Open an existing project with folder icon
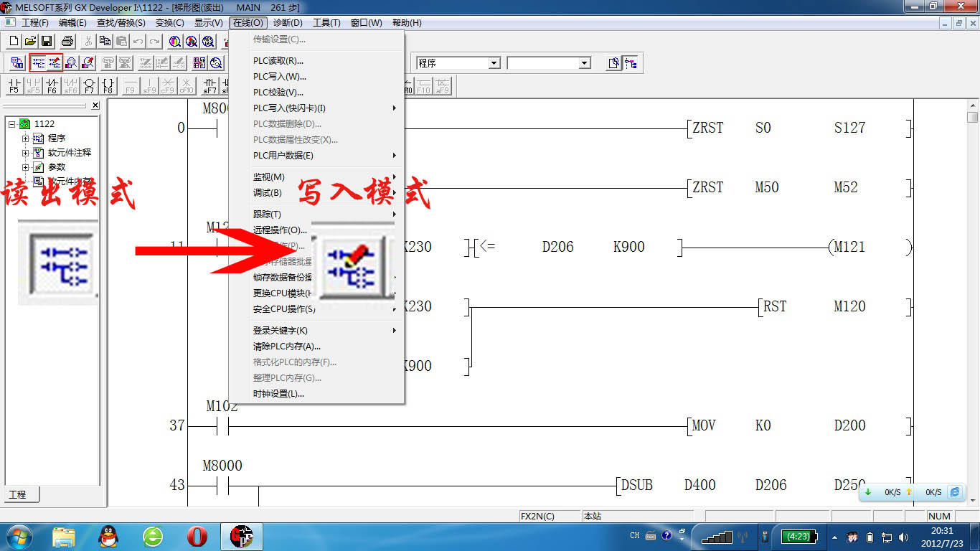Screen dimensions: 980x551 point(30,41)
